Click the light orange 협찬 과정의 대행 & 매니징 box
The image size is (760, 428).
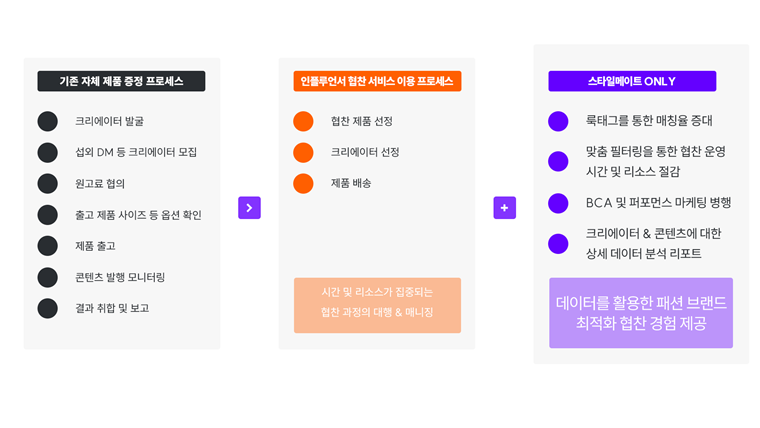[377, 304]
